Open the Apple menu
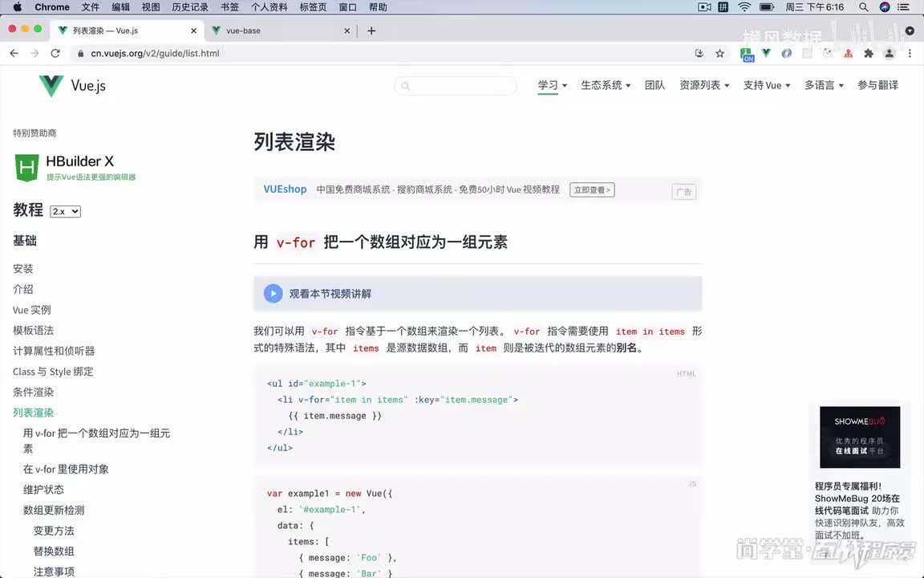The height and width of the screenshot is (578, 924). 17,7
